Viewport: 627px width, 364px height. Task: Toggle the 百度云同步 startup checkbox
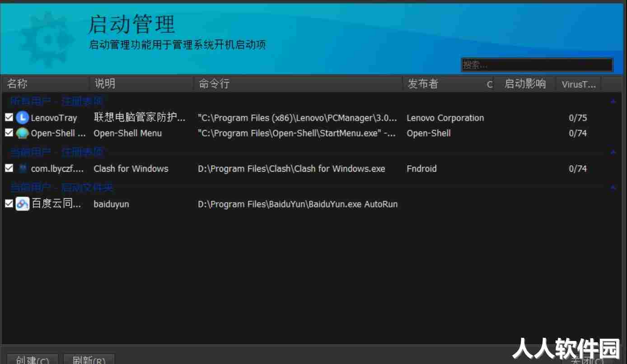pos(9,204)
